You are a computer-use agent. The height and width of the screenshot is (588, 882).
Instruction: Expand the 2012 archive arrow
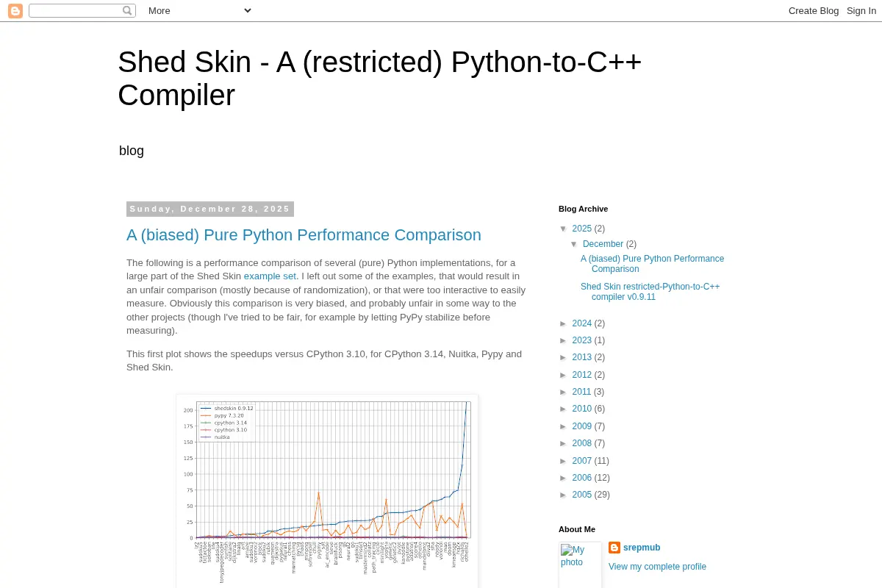(564, 375)
